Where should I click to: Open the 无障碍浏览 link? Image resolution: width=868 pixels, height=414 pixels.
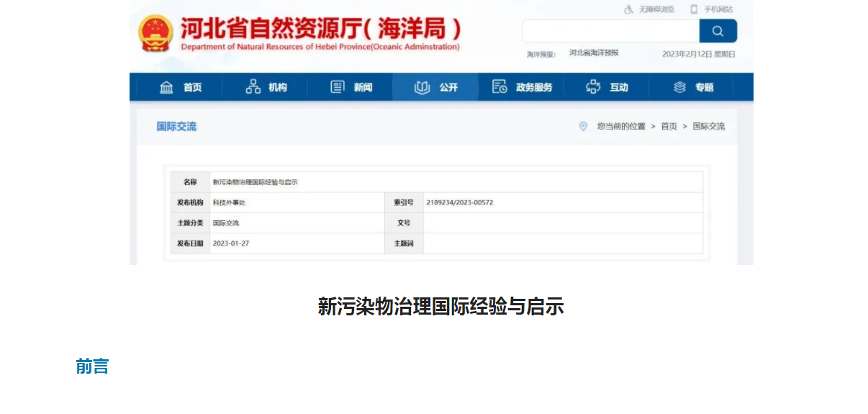click(x=656, y=9)
